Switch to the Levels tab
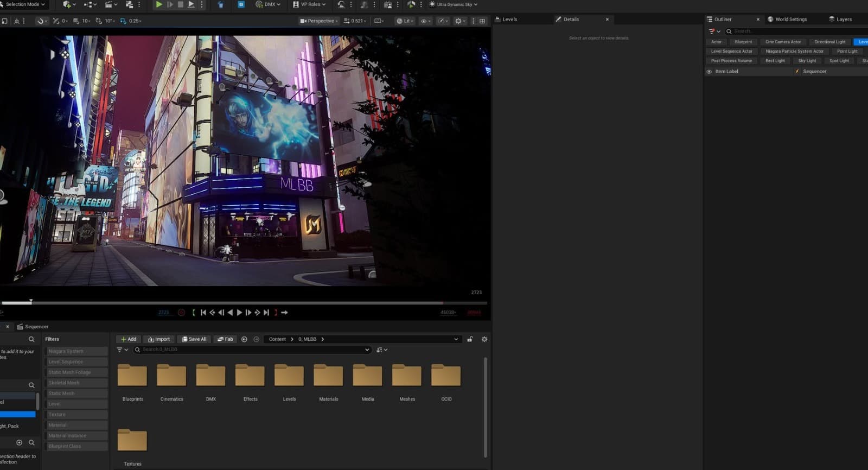This screenshot has height=470, width=868. (x=506, y=20)
